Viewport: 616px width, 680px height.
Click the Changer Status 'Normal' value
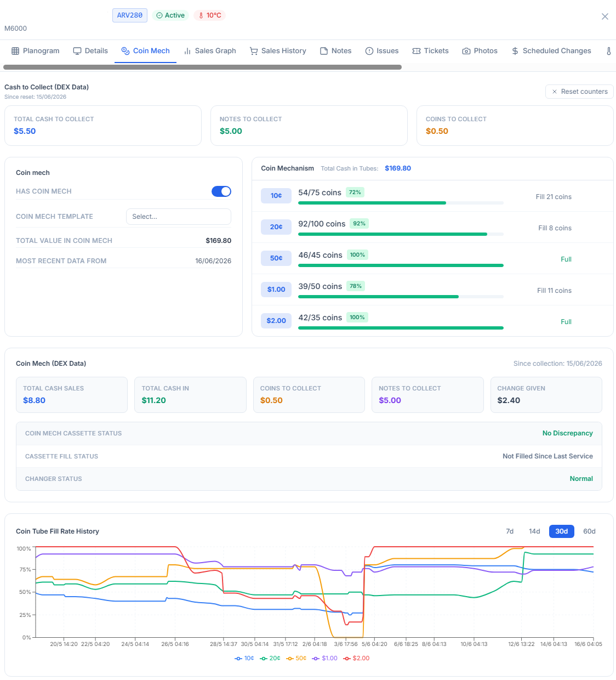(581, 479)
